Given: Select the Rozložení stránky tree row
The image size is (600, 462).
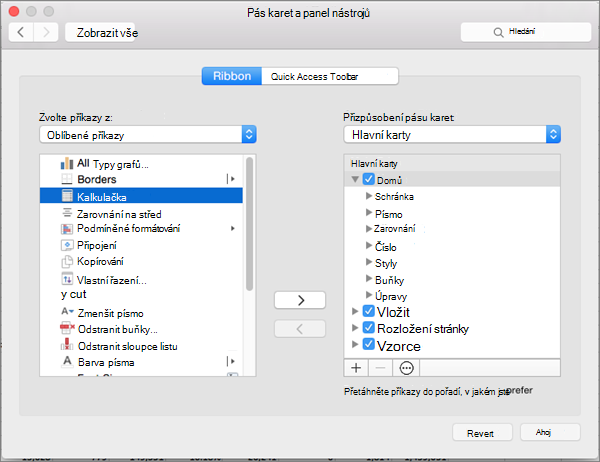Looking at the screenshot, I should tap(452, 328).
